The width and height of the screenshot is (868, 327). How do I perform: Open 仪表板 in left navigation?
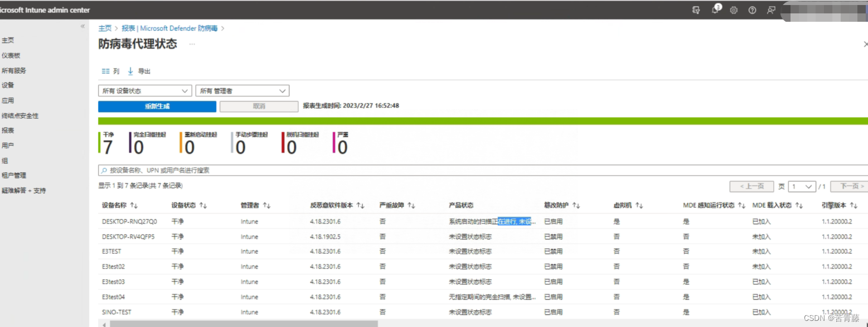coord(11,55)
